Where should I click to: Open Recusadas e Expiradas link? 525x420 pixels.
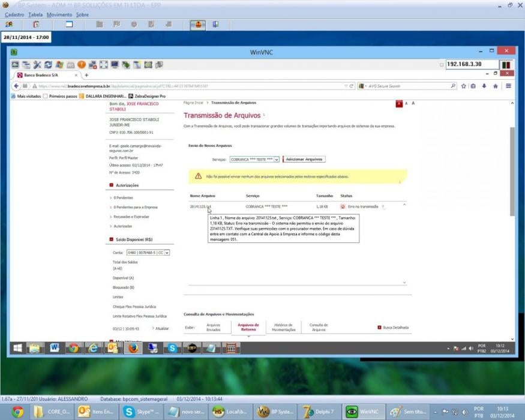pos(131,217)
